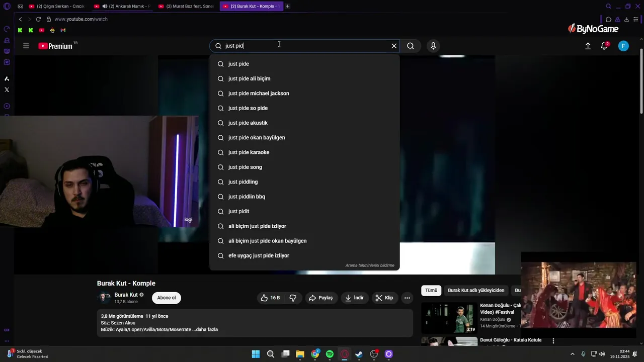This screenshot has height=362, width=644.
Task: Open options for 'Davut Güloğlu - Katula Katula'
Action: coord(553,340)
